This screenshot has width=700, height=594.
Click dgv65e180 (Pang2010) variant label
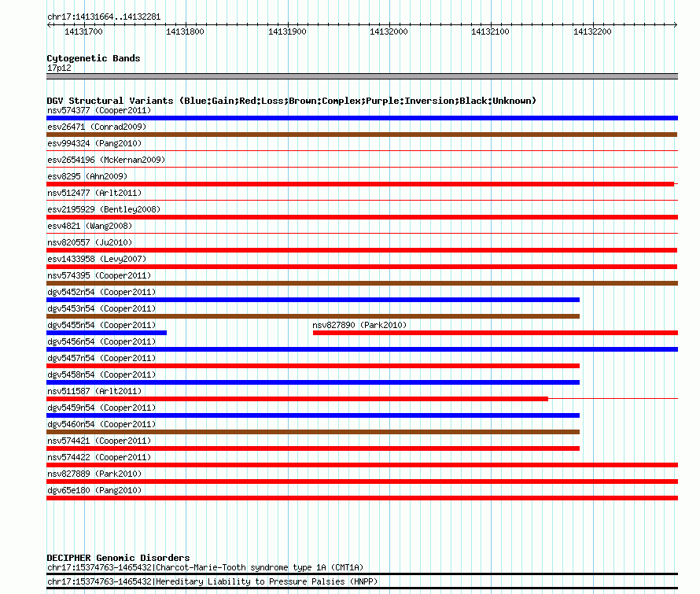(94, 490)
